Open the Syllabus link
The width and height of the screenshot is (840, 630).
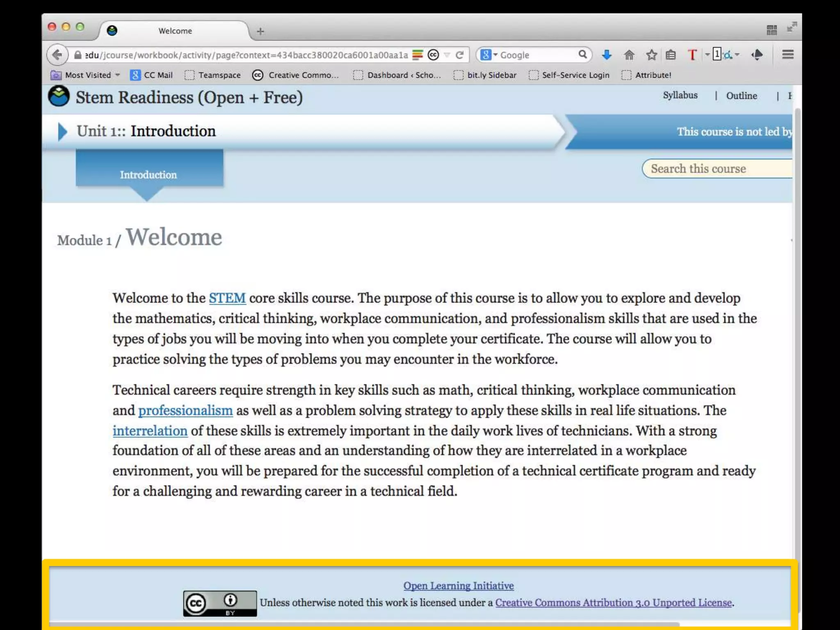pos(680,95)
